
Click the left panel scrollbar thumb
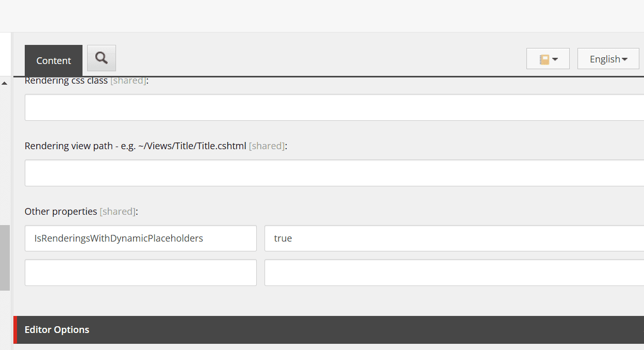pos(5,257)
